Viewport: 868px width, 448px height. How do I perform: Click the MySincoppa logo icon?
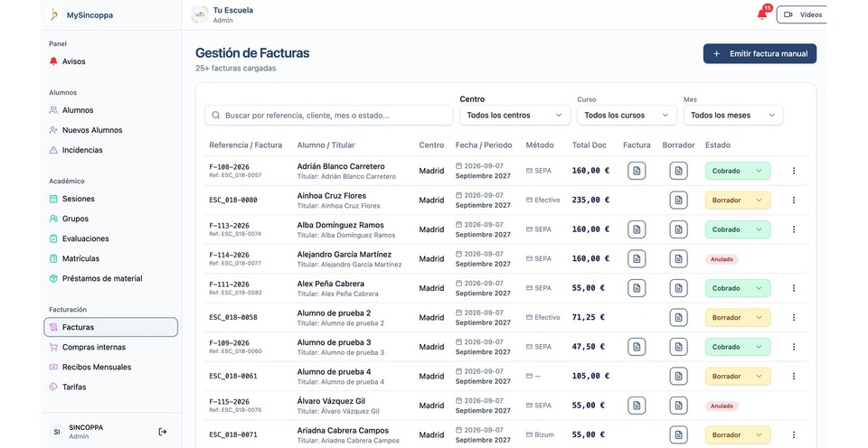click(53, 15)
